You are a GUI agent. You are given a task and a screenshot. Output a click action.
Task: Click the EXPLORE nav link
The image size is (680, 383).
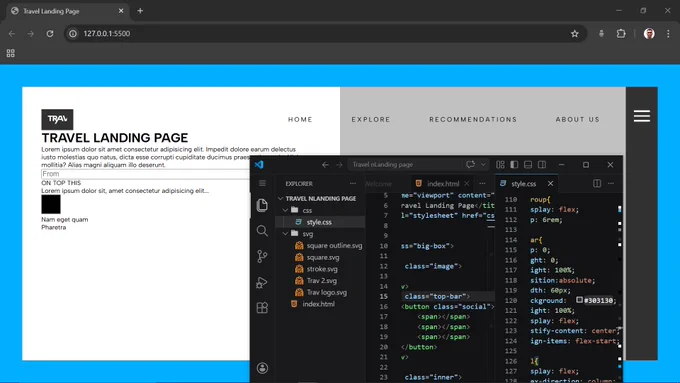point(371,119)
